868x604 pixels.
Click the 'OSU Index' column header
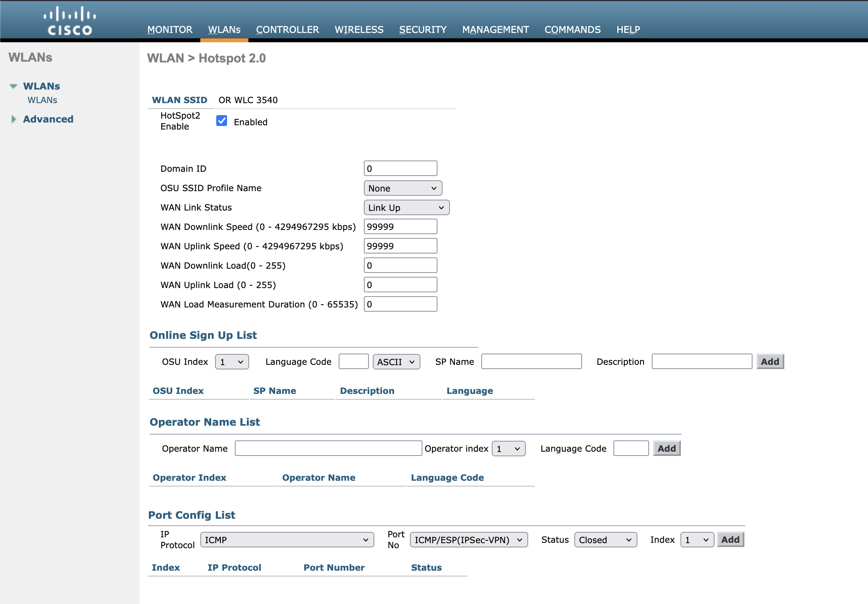178,391
